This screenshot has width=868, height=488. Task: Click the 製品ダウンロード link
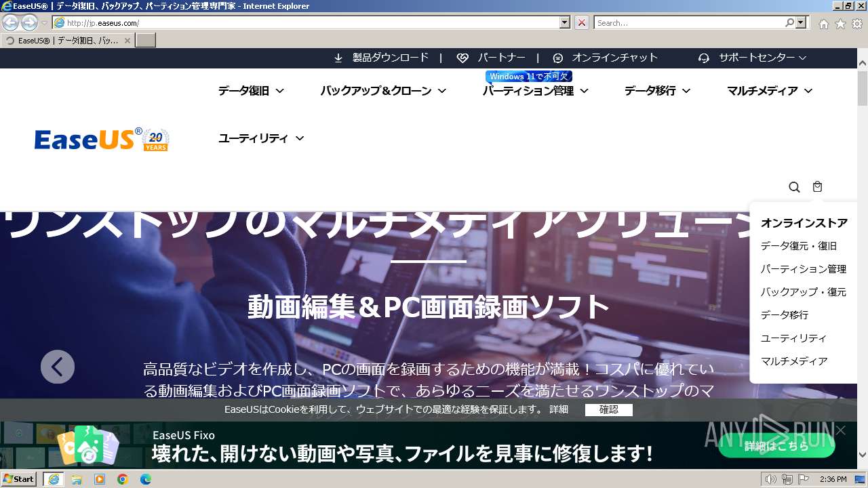391,58
